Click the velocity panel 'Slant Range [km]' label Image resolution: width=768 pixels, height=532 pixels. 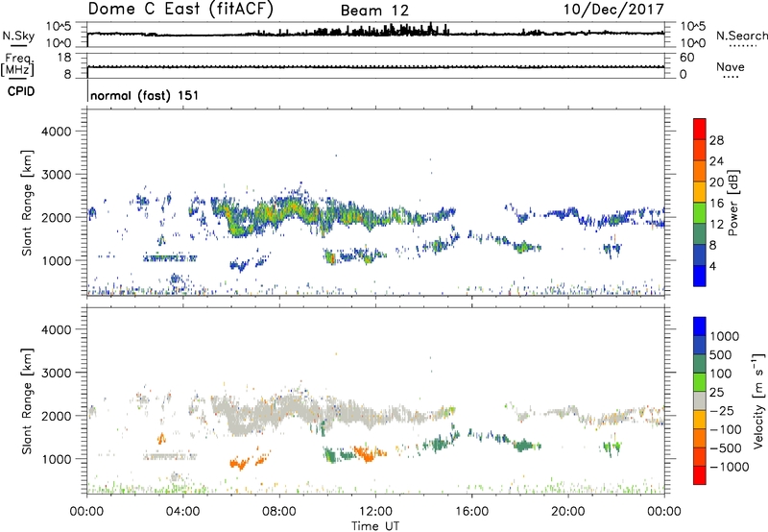click(x=27, y=400)
